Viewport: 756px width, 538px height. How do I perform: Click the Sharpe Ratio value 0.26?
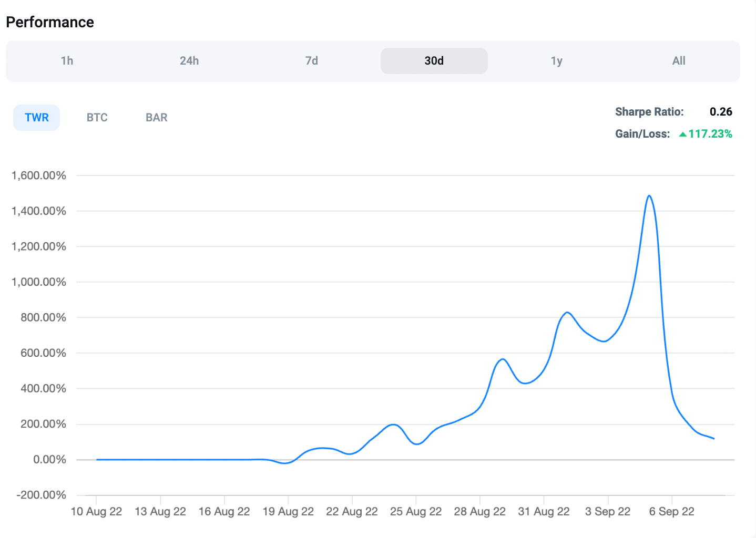[x=721, y=112]
